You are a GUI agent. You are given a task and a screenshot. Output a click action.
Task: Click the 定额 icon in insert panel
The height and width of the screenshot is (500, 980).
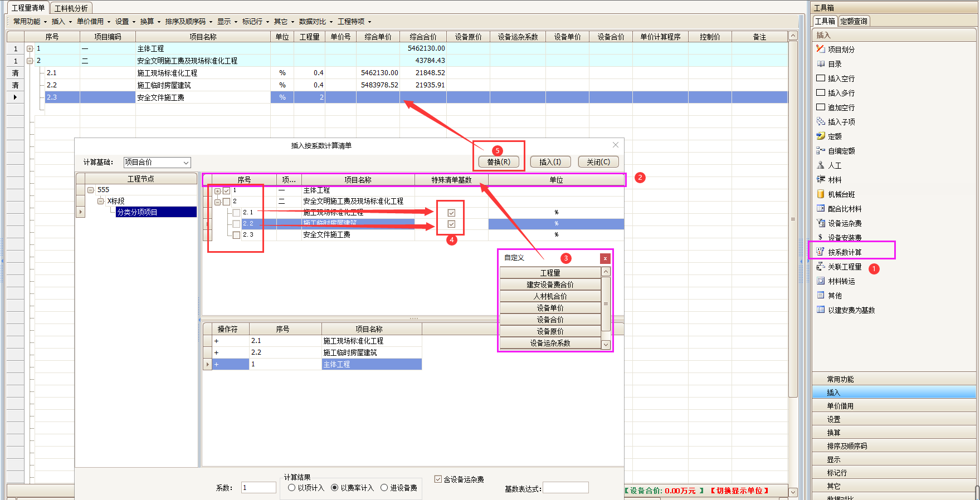click(x=820, y=136)
